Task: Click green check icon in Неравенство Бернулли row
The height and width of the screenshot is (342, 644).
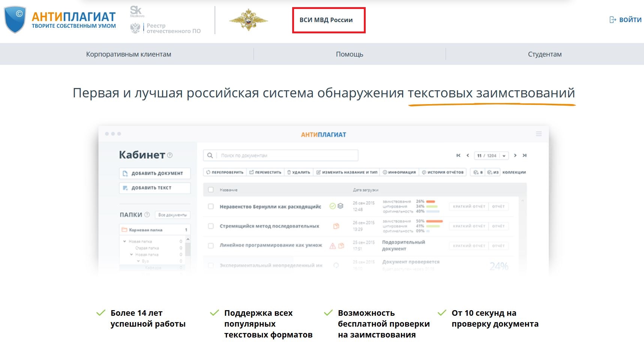Action: pos(332,206)
